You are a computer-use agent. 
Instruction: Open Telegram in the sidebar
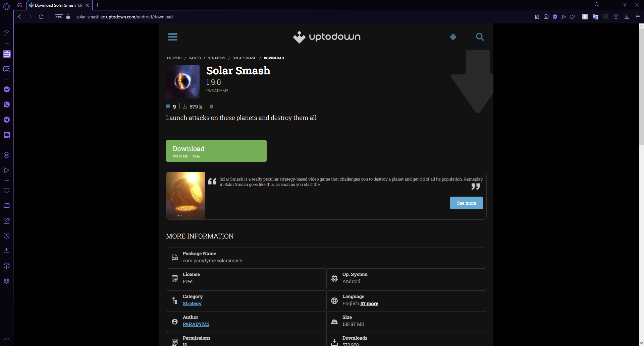pos(7,120)
